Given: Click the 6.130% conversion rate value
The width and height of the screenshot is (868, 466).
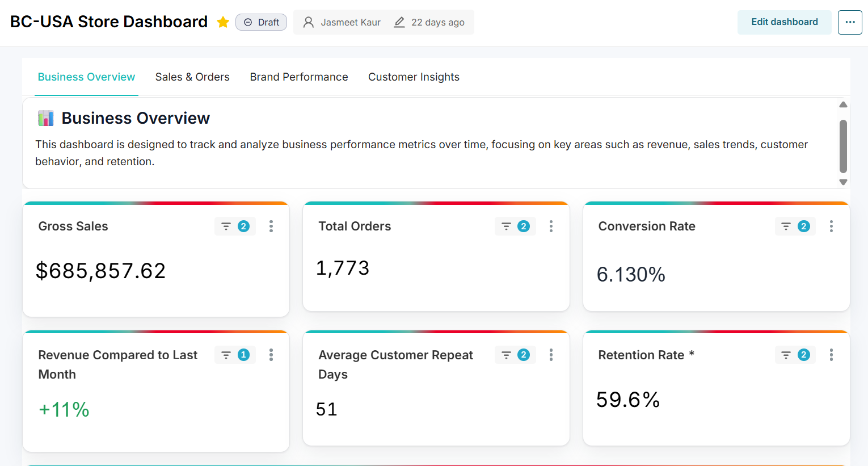Looking at the screenshot, I should pos(631,275).
